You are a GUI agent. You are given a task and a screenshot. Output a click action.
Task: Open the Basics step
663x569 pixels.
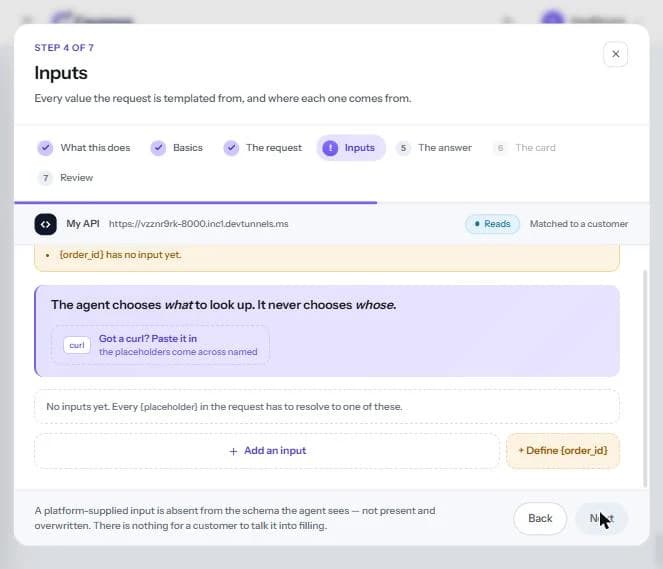coord(177,148)
